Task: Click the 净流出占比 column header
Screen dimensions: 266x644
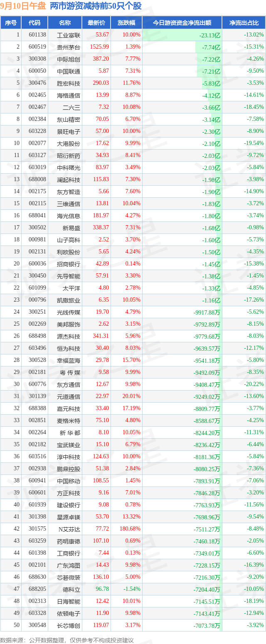Action: (244, 23)
